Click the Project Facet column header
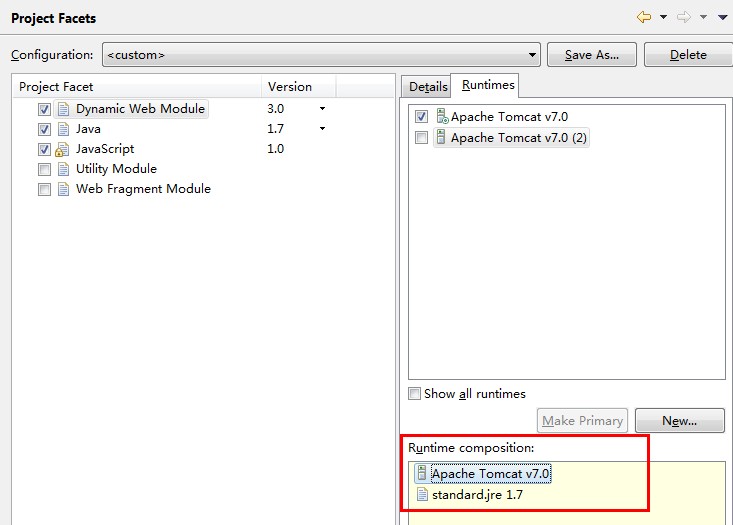733x525 pixels. point(137,86)
